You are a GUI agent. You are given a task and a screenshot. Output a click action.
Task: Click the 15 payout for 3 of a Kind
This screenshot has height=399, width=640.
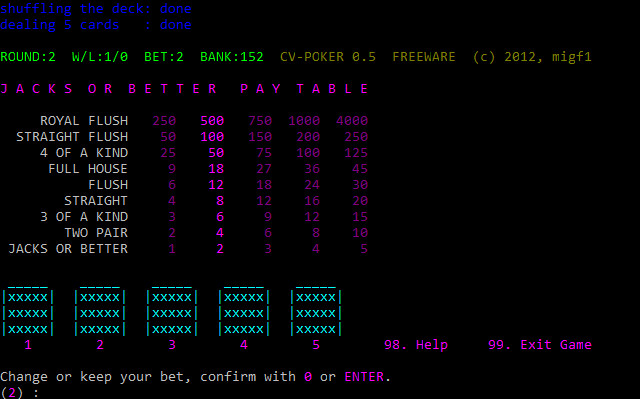360,217
